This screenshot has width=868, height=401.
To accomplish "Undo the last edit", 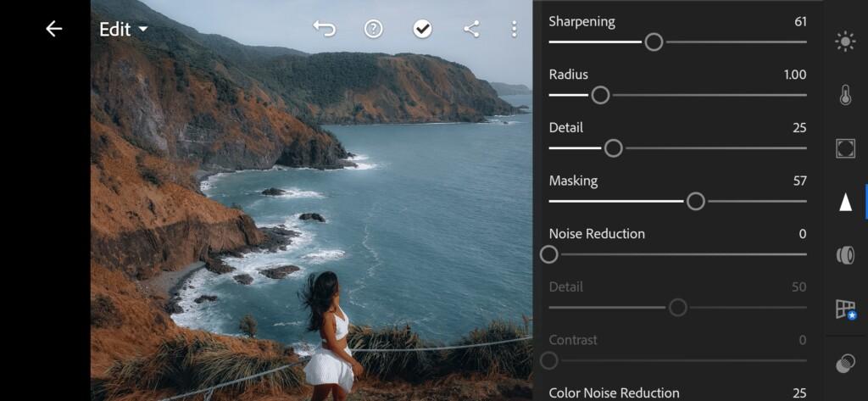I will (x=325, y=29).
